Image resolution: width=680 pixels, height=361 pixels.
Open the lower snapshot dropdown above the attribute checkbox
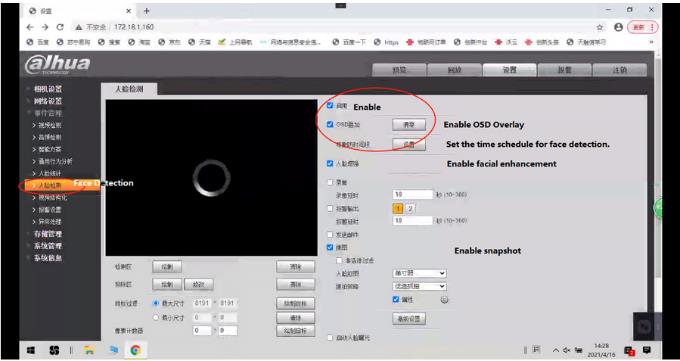pyautogui.click(x=419, y=286)
